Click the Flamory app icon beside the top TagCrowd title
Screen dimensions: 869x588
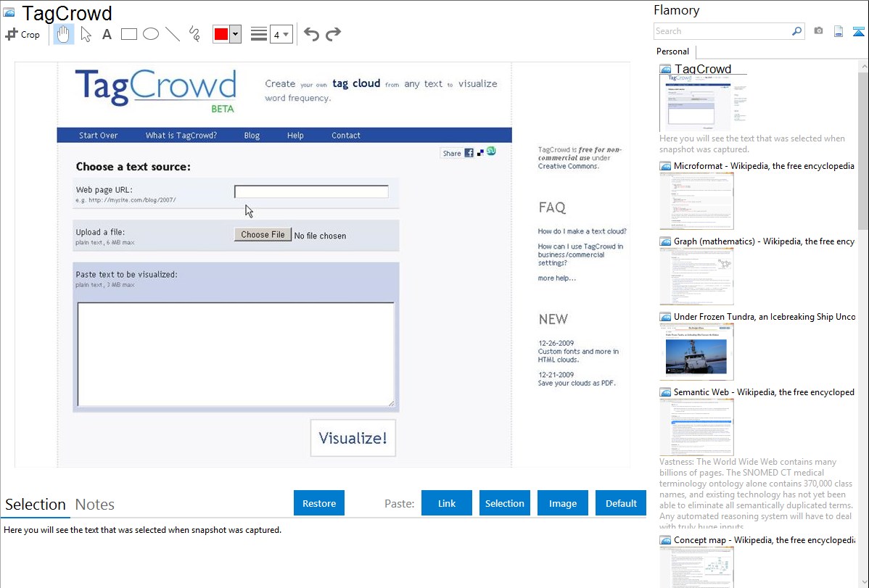coord(9,12)
